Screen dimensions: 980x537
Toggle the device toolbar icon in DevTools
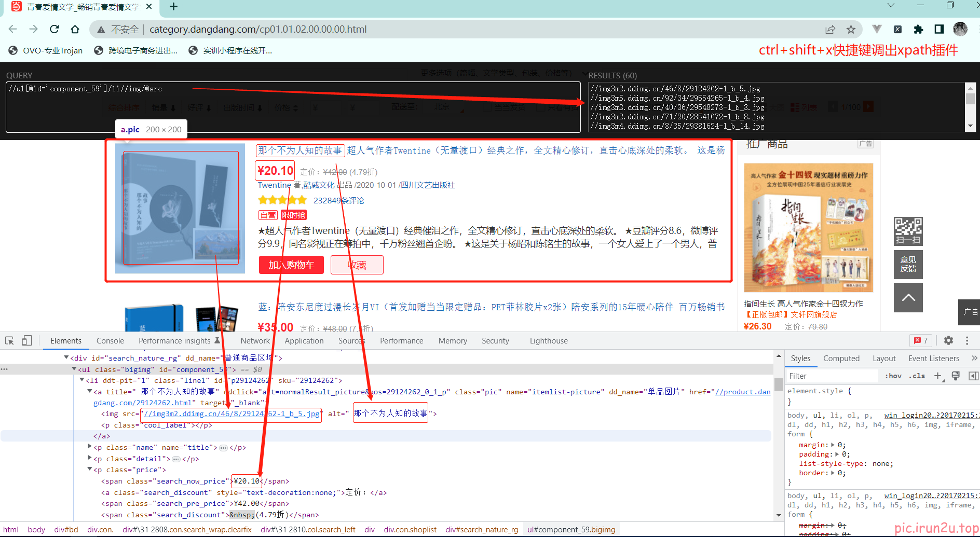tap(26, 341)
